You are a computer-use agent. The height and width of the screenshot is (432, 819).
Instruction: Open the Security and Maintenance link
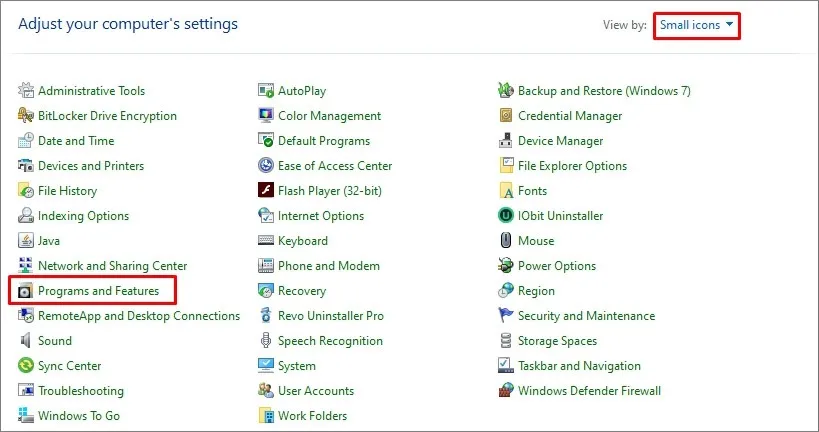coord(587,316)
